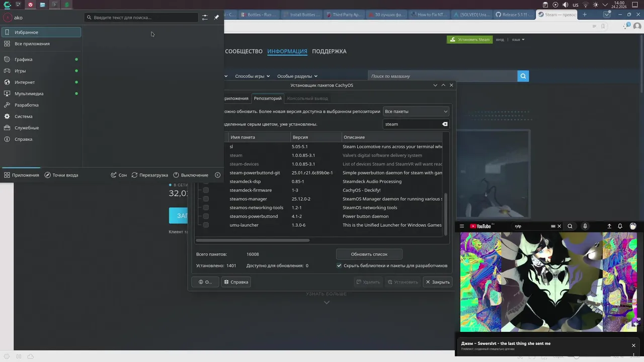This screenshot has height=362, width=644.
Task: Tick the steamdeck-firmware checkbox
Action: click(x=206, y=190)
